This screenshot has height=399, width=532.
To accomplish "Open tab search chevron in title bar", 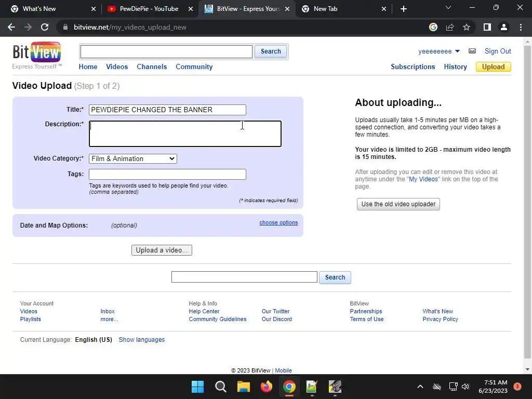I will pos(448,7).
